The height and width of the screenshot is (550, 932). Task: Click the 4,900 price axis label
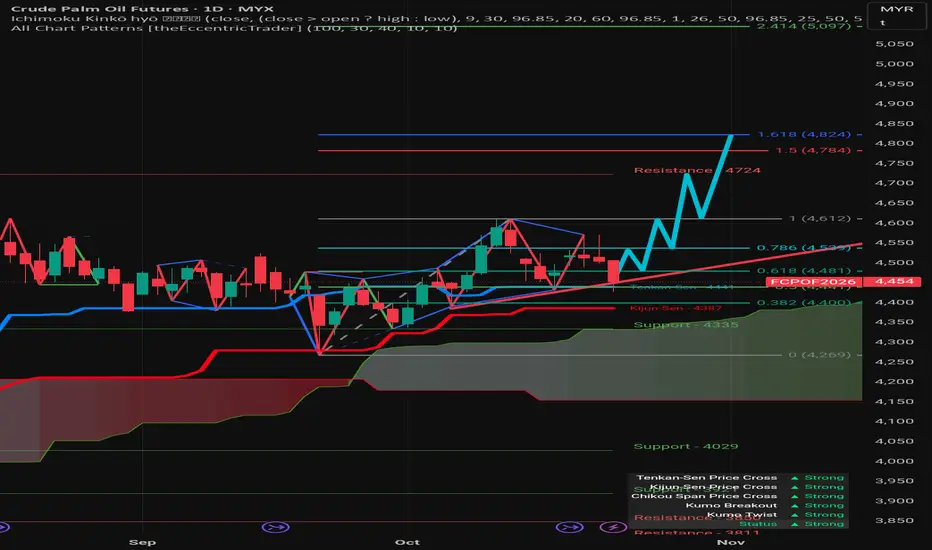(x=895, y=103)
